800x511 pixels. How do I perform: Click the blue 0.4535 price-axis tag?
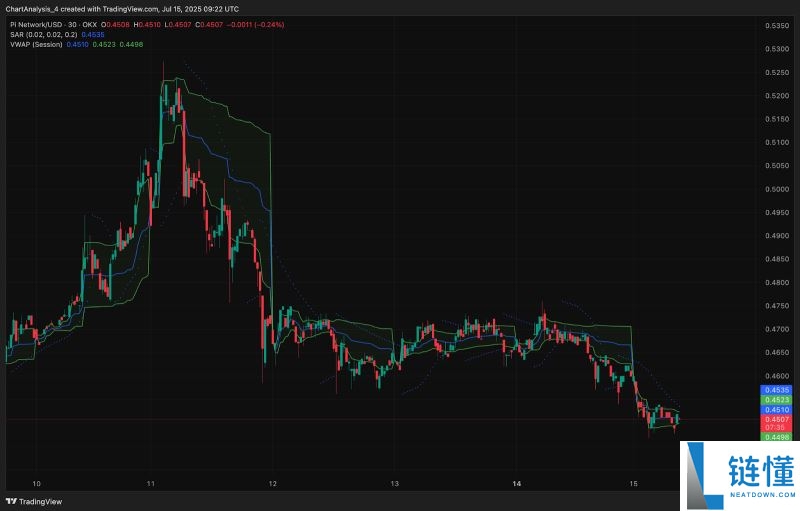point(777,389)
